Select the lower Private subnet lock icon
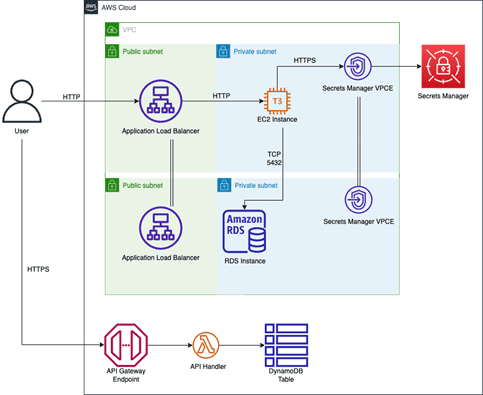Viewport: 483px width, 395px height. pyautogui.click(x=224, y=185)
